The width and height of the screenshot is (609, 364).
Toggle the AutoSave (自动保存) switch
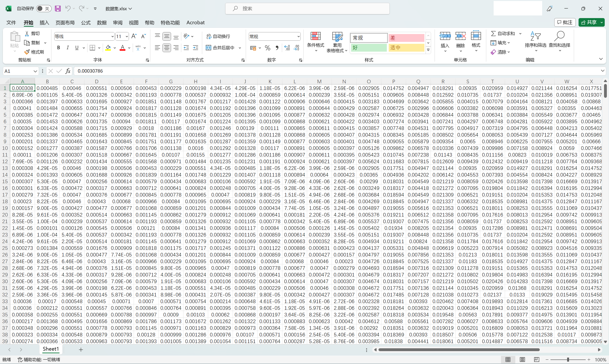tap(44, 9)
